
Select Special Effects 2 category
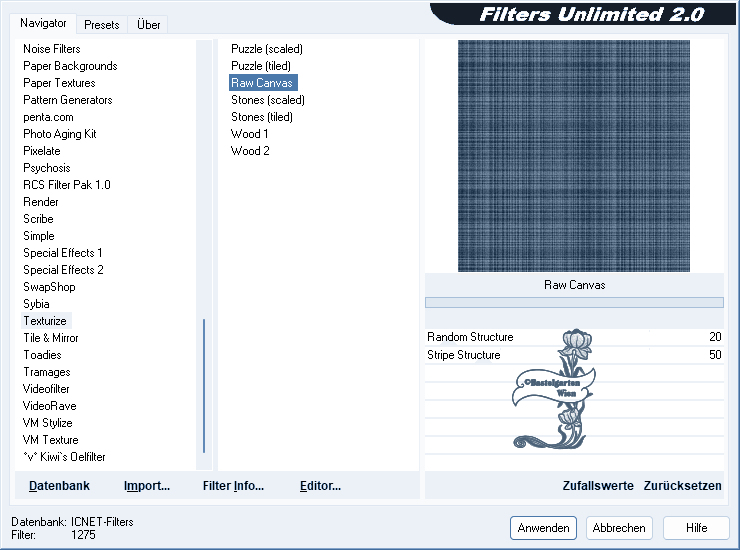(x=63, y=270)
